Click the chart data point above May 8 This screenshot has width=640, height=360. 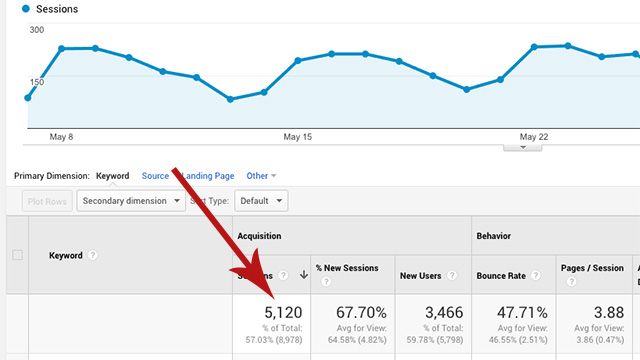[x=62, y=49]
